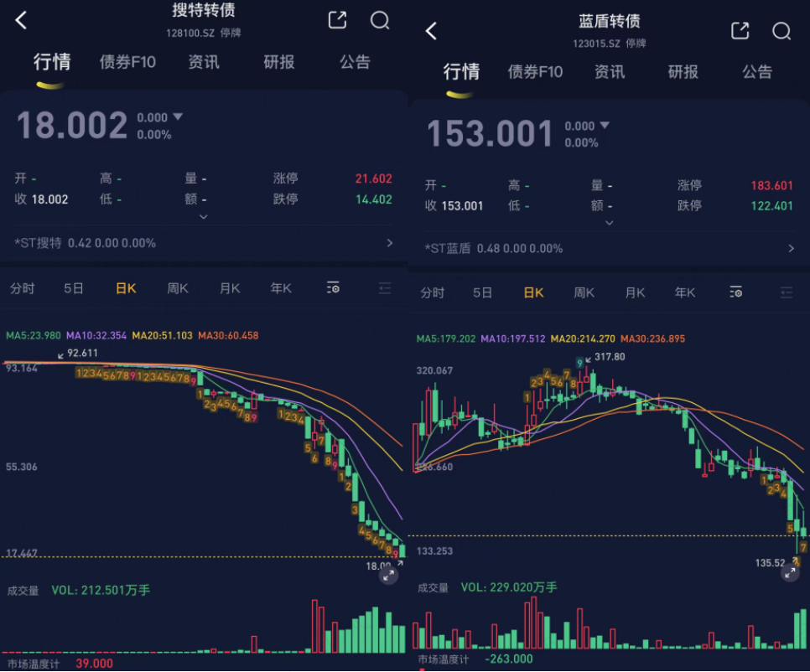Open 资讯 tab for 蓝盾转债

click(610, 72)
